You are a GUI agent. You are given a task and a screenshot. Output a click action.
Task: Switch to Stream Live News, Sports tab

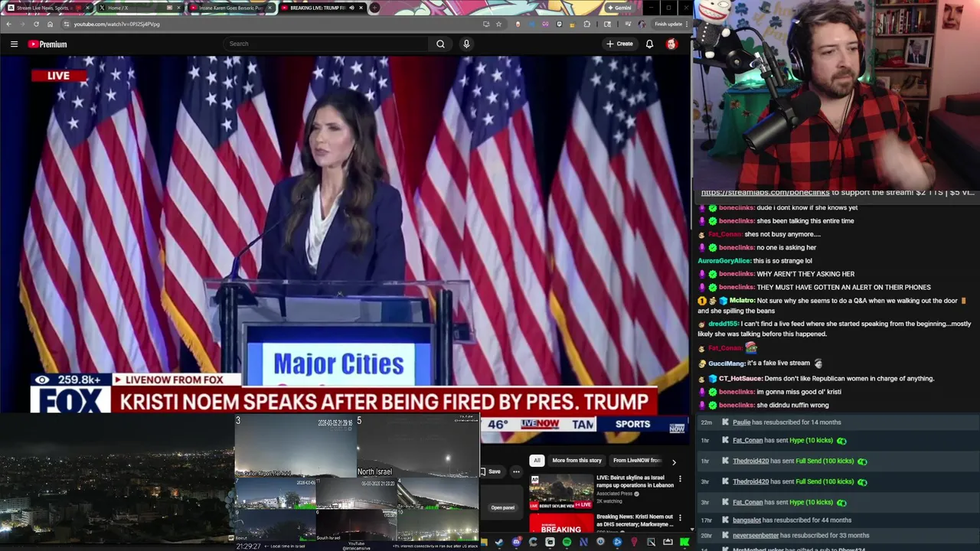point(47,8)
